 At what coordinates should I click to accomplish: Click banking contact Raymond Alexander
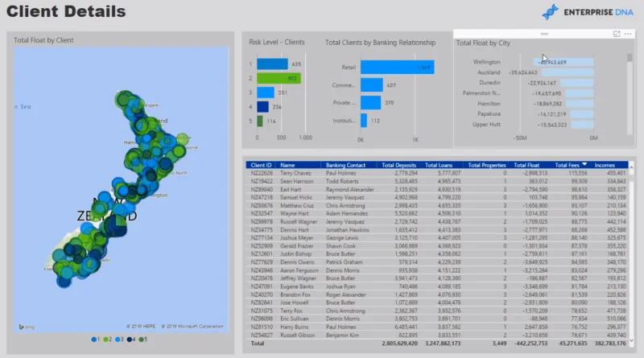350,189
